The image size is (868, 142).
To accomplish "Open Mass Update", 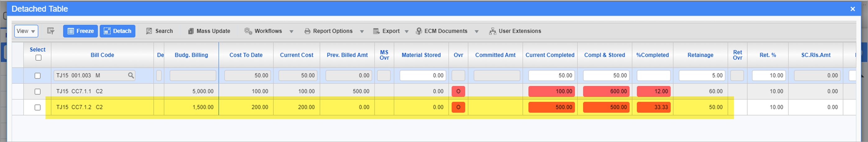I will point(209,31).
